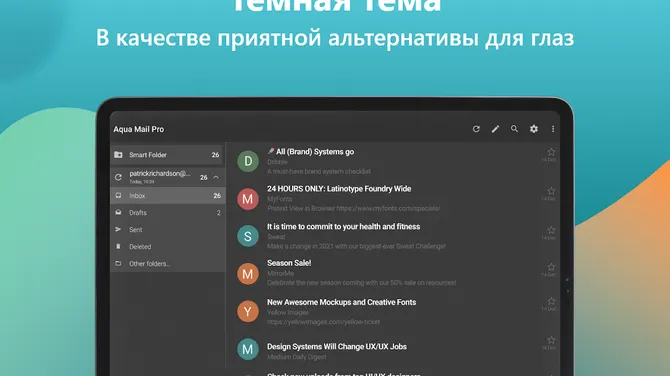Click the Inbox tray icon
The width and height of the screenshot is (670, 376).
pyautogui.click(x=118, y=195)
